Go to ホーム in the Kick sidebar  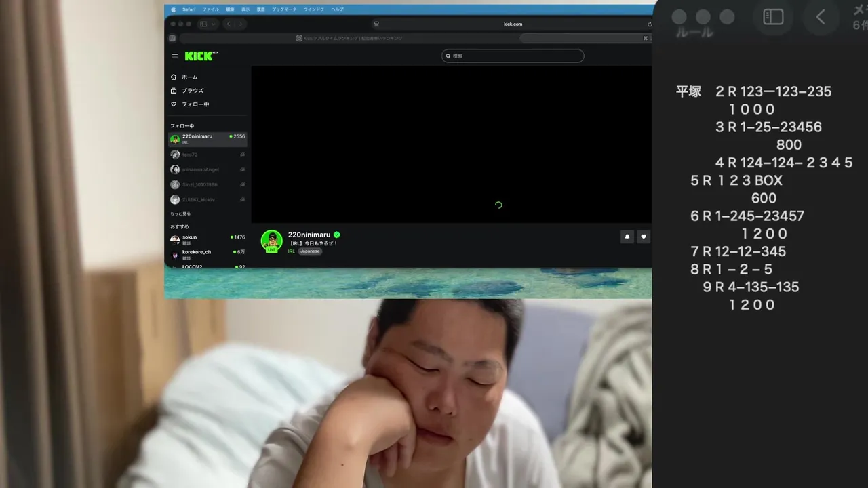(184, 77)
